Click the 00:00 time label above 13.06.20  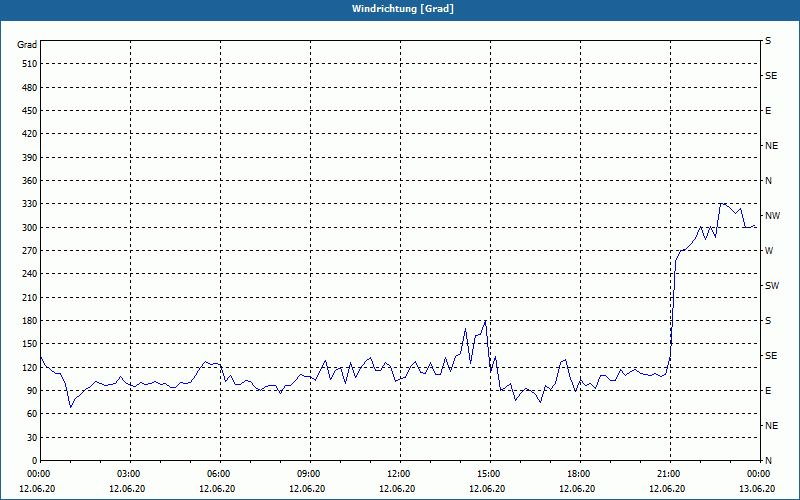coord(760,474)
